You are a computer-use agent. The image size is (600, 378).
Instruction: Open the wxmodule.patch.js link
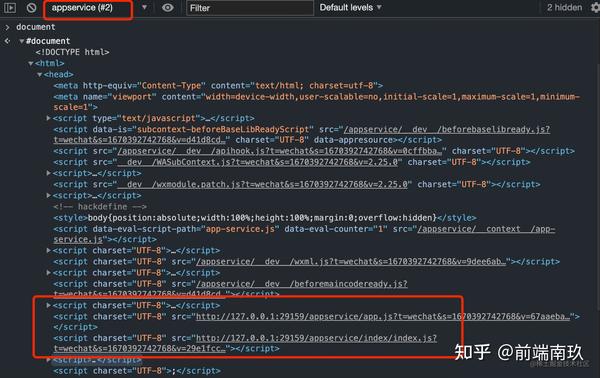(x=262, y=184)
